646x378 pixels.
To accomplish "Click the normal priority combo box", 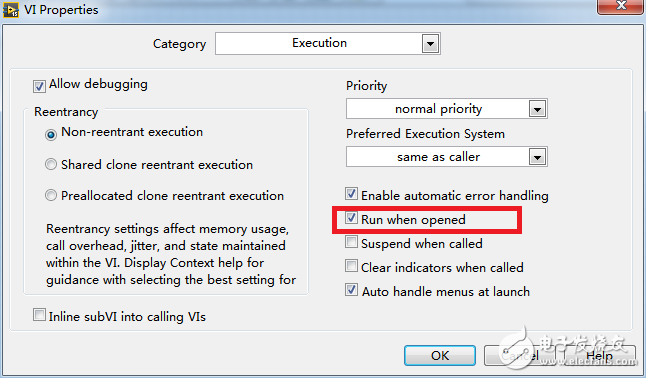I will pos(447,109).
